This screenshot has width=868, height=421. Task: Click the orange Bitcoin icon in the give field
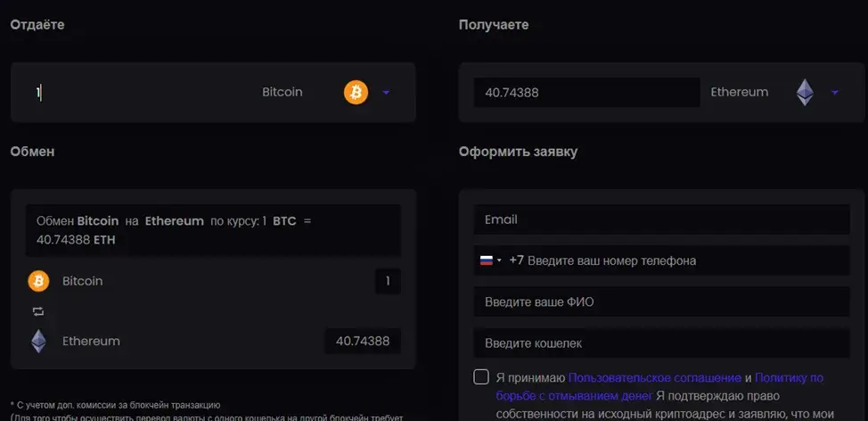point(356,92)
